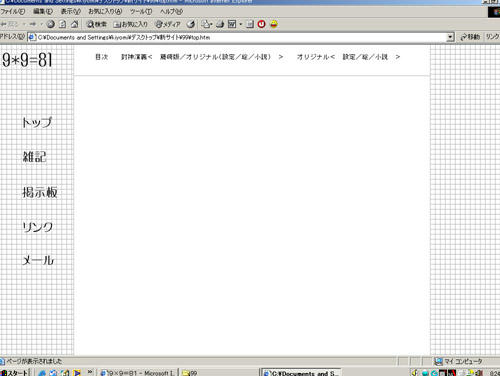Open the メディア toolbar button
Viewport: 500px width, 376px height.
point(168,24)
